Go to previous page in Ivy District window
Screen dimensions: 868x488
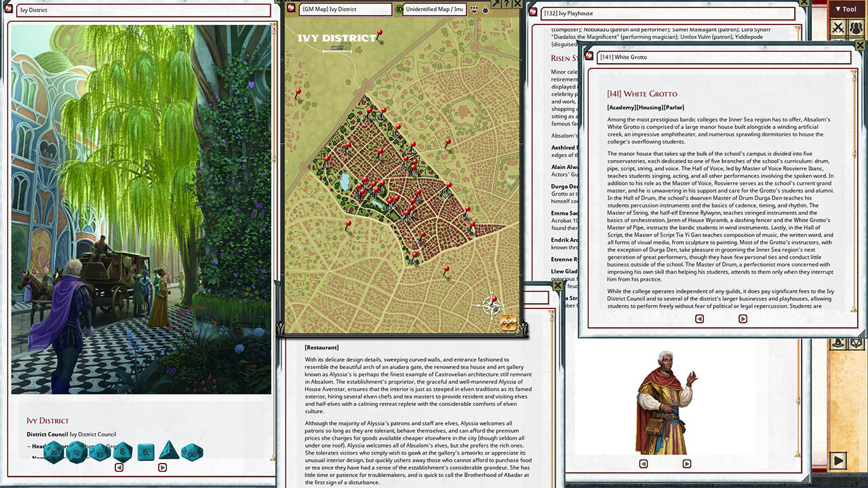pyautogui.click(x=119, y=467)
